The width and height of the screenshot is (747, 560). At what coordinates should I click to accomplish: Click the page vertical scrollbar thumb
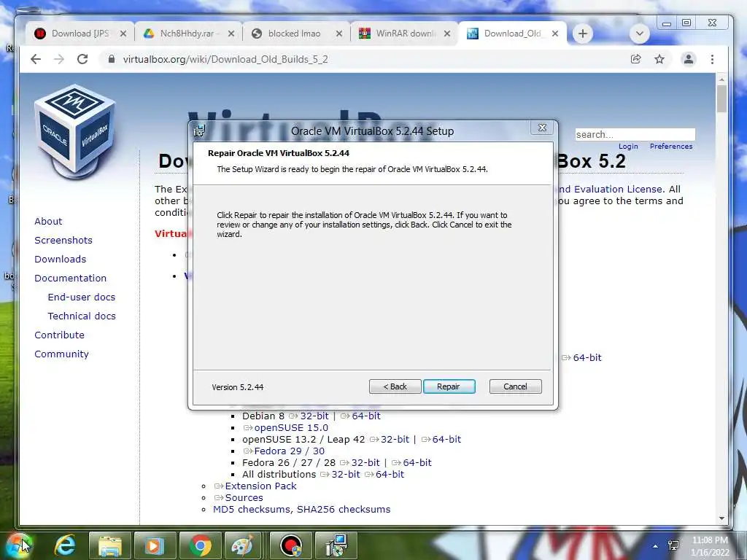(x=721, y=99)
